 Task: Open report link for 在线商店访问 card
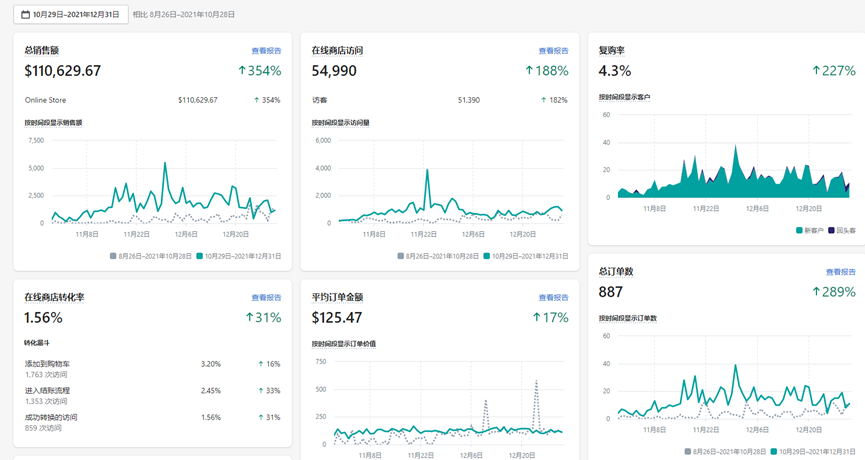[553, 51]
